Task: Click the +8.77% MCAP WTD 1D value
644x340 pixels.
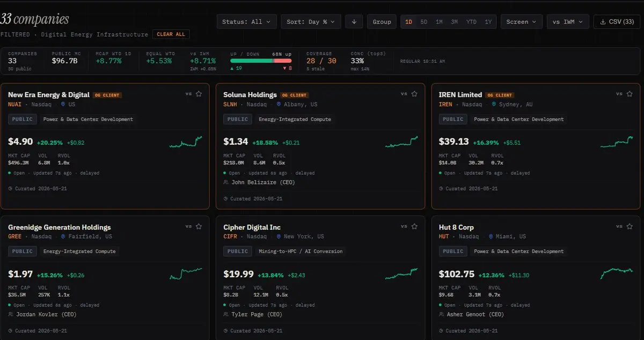Action: [x=109, y=61]
